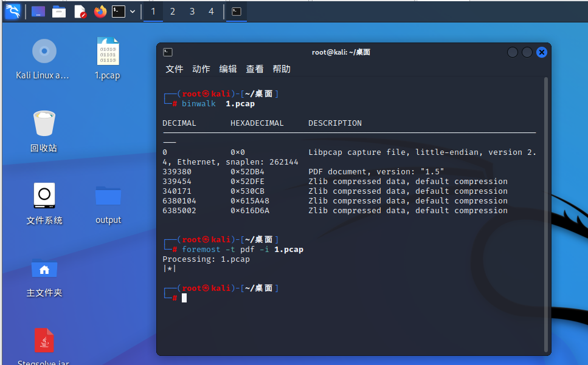The height and width of the screenshot is (365, 588).
Task: Open the 文件 menu in terminal
Action: pos(175,69)
